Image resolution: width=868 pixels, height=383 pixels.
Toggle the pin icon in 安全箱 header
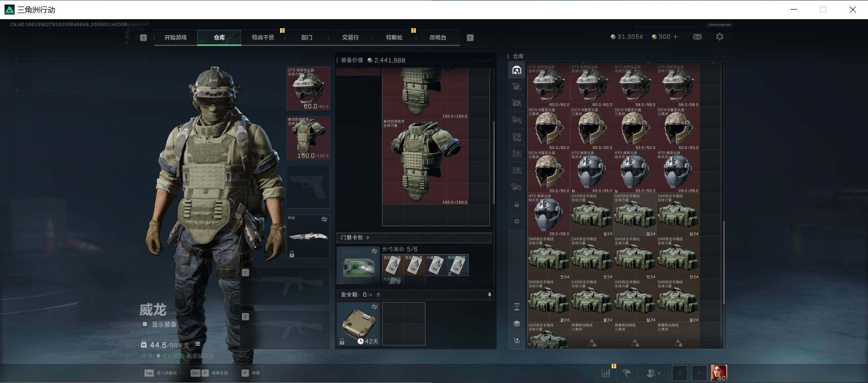point(489,295)
